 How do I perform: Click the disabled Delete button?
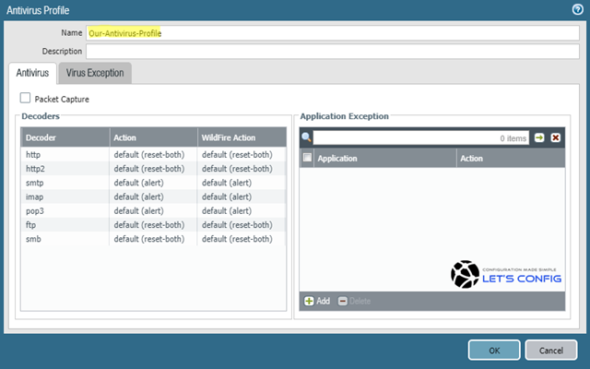[x=354, y=301]
